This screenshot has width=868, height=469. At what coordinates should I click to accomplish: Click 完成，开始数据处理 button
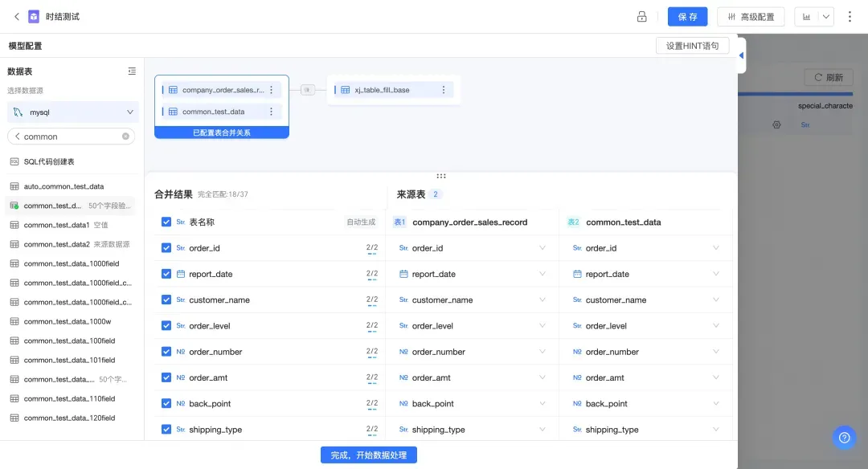(x=368, y=455)
